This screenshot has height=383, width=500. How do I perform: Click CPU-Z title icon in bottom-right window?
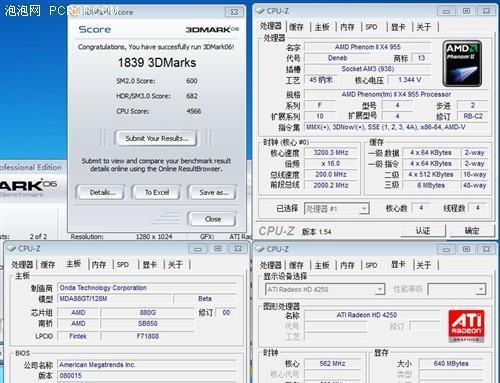260,249
